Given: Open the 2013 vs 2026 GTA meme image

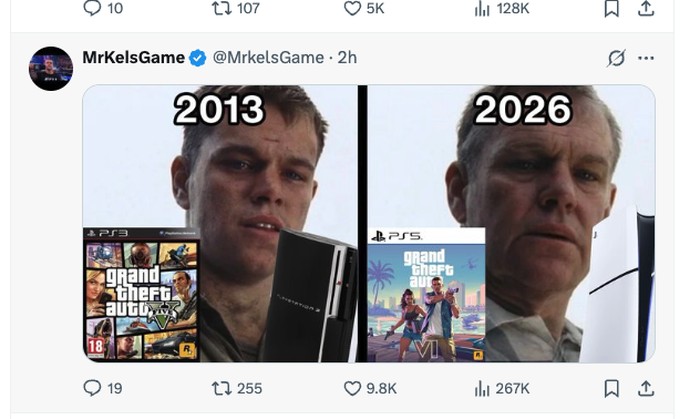Looking at the screenshot, I should (368, 223).
